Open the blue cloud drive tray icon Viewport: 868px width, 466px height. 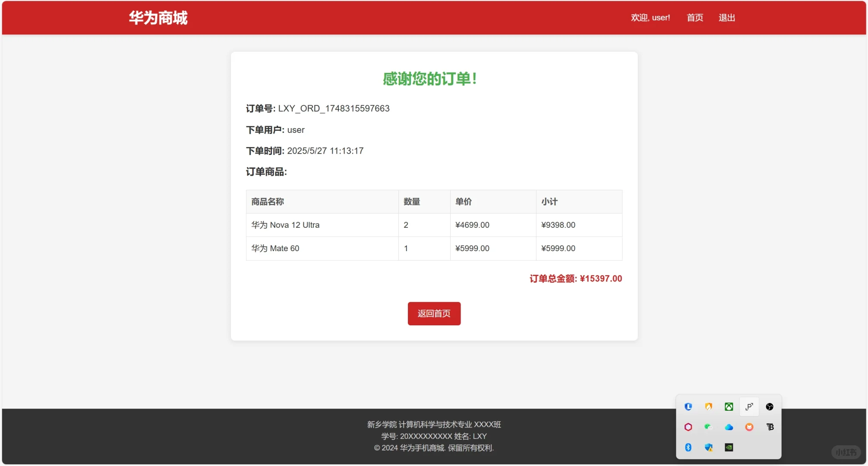pyautogui.click(x=729, y=427)
